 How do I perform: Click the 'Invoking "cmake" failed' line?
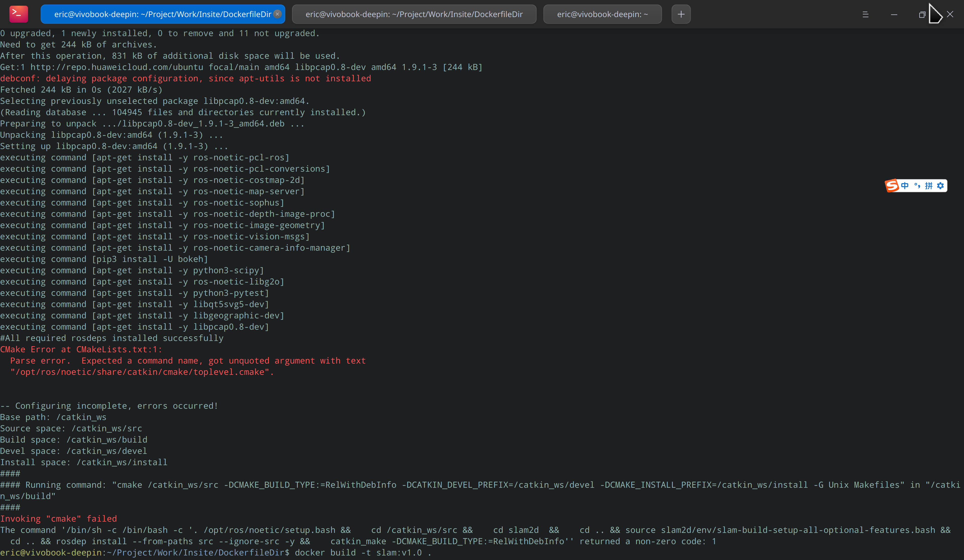point(58,519)
